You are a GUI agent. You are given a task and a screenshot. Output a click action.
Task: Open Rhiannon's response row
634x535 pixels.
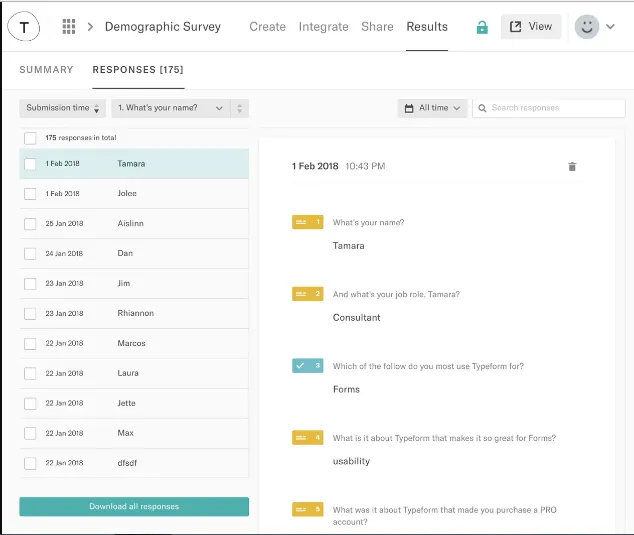(x=134, y=313)
